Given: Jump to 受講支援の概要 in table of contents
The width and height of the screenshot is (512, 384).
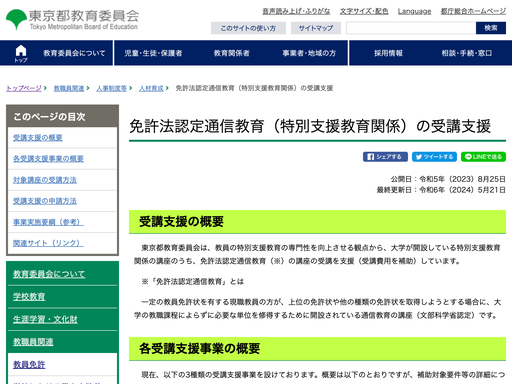Looking at the screenshot, I should click(x=38, y=138).
